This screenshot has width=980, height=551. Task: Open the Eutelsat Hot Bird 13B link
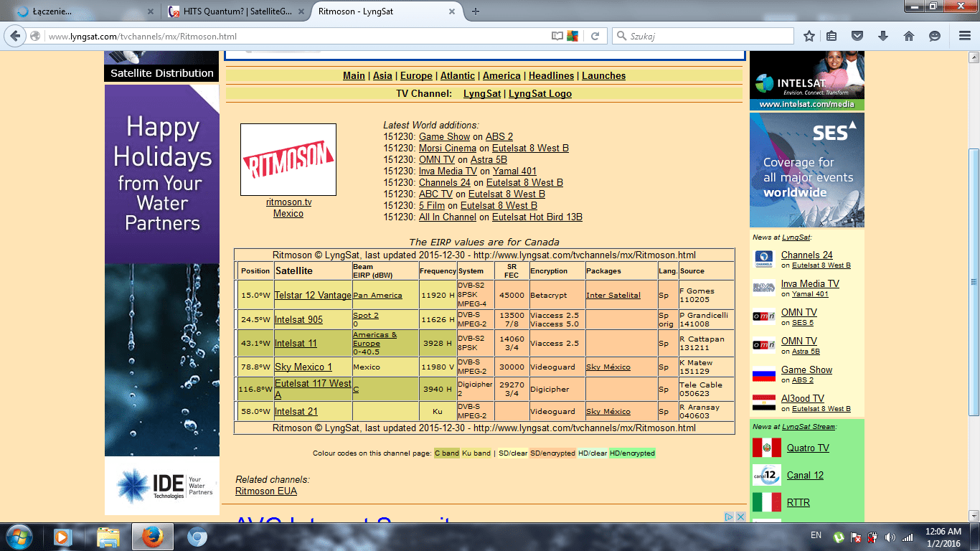pos(537,217)
